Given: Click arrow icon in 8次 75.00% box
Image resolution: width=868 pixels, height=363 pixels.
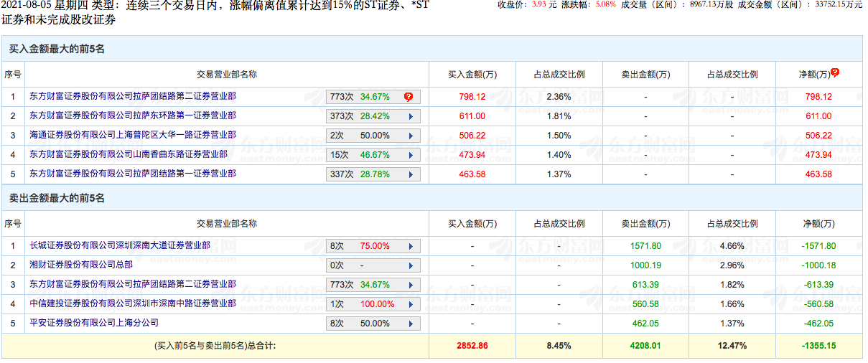Looking at the screenshot, I should [411, 246].
